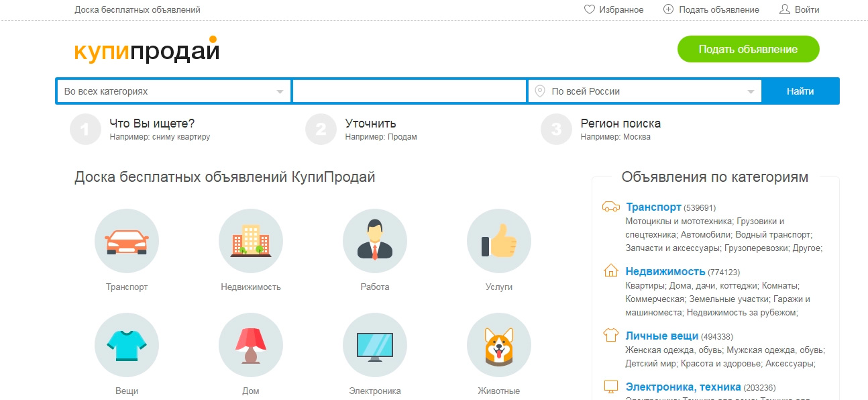
Task: Click the Аксессуары subcategory under Личные вещи
Action: click(x=790, y=363)
